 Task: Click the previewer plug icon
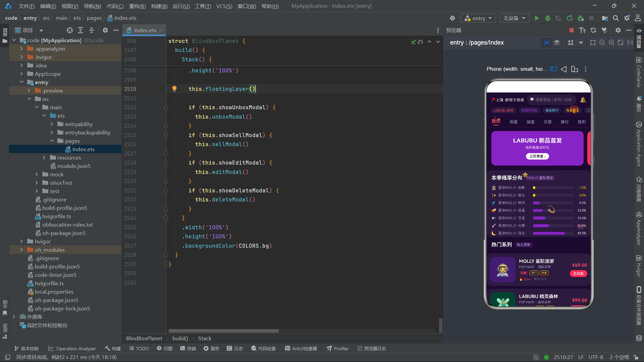tap(604, 30)
